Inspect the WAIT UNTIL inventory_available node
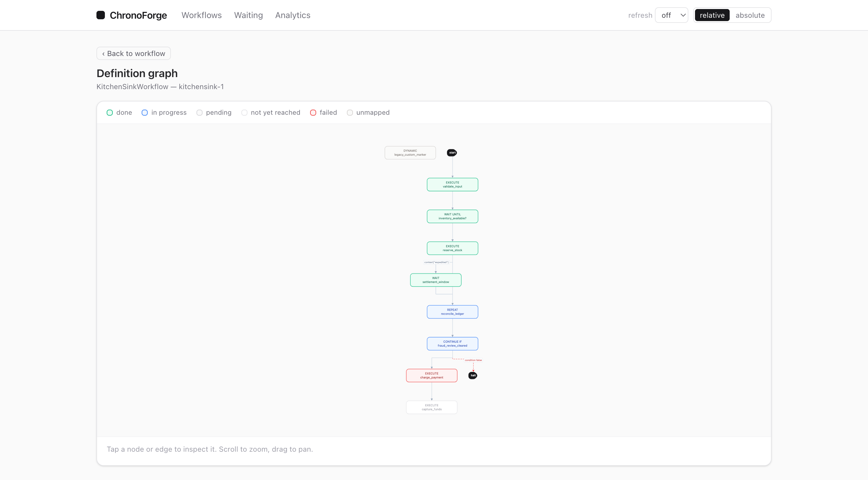Image resolution: width=868 pixels, height=480 pixels. coord(452,217)
